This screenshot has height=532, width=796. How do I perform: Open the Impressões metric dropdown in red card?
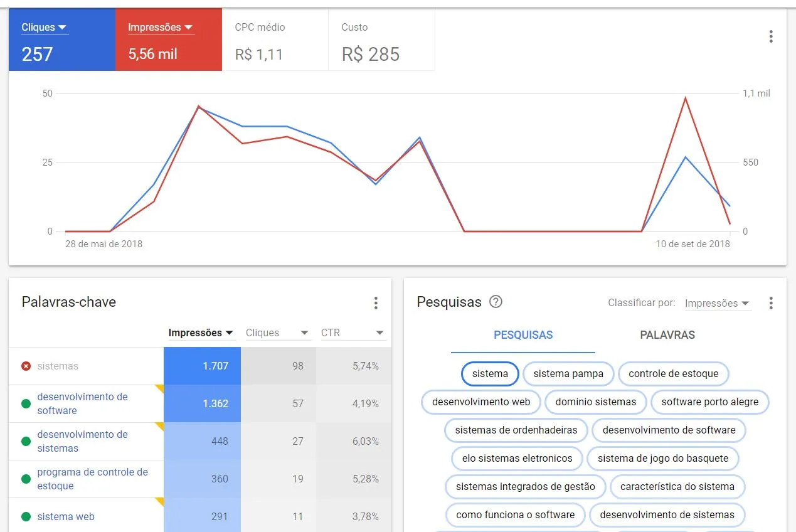point(161,28)
